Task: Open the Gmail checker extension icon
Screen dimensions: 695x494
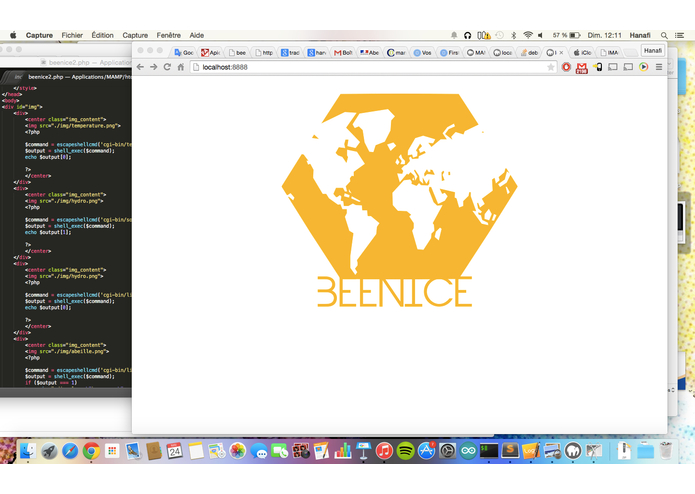Action: click(582, 68)
